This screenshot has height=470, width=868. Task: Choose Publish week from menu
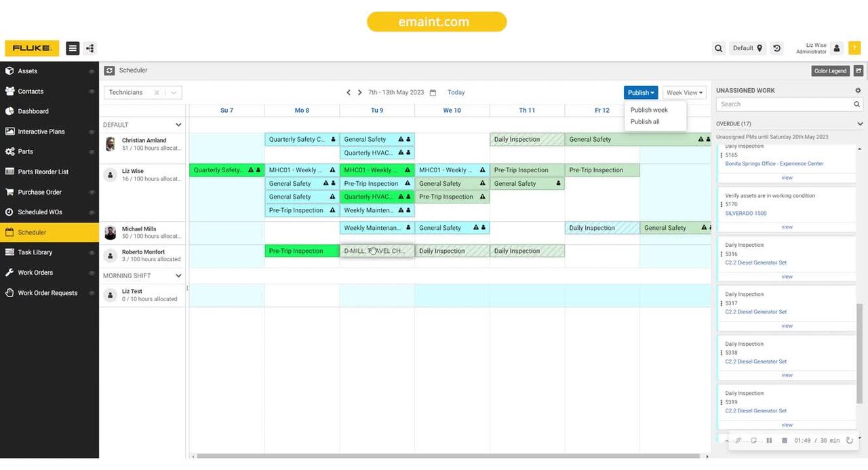coord(649,110)
